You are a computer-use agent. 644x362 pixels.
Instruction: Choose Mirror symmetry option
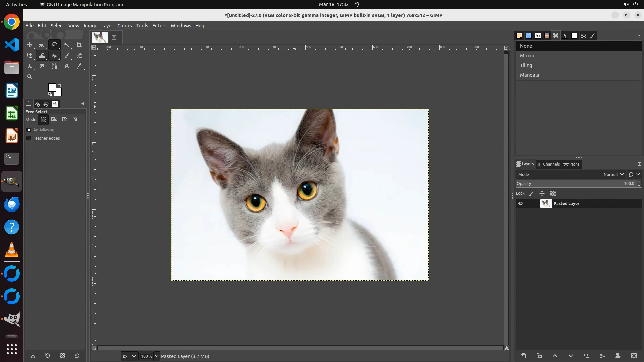pyautogui.click(x=527, y=56)
